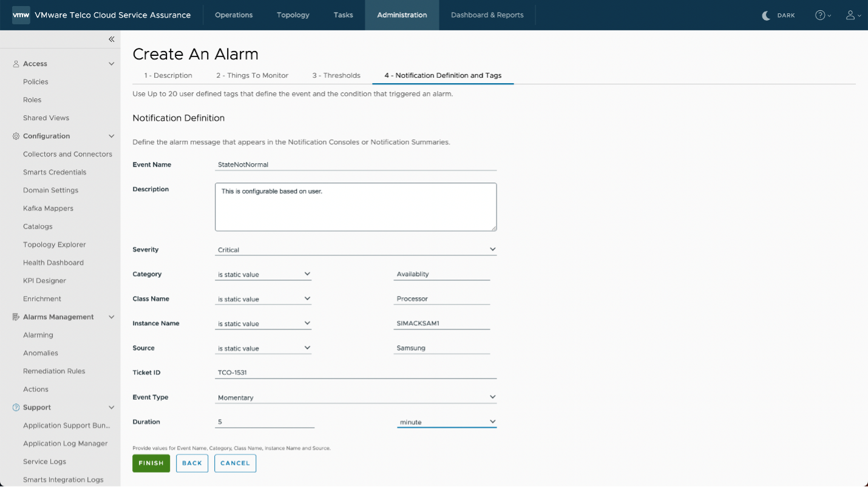
Task: Open the Source type dropdown
Action: [263, 348]
